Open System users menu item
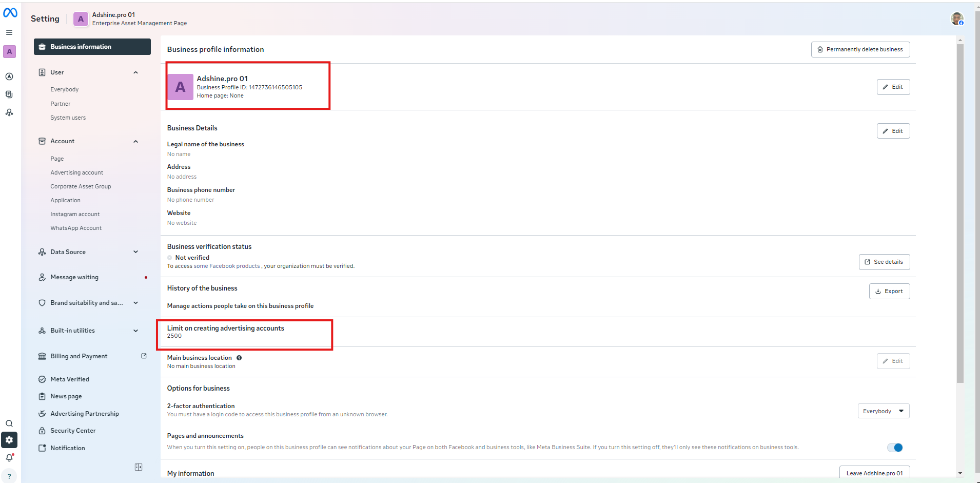Viewport: 980px width, 483px height. click(x=68, y=118)
